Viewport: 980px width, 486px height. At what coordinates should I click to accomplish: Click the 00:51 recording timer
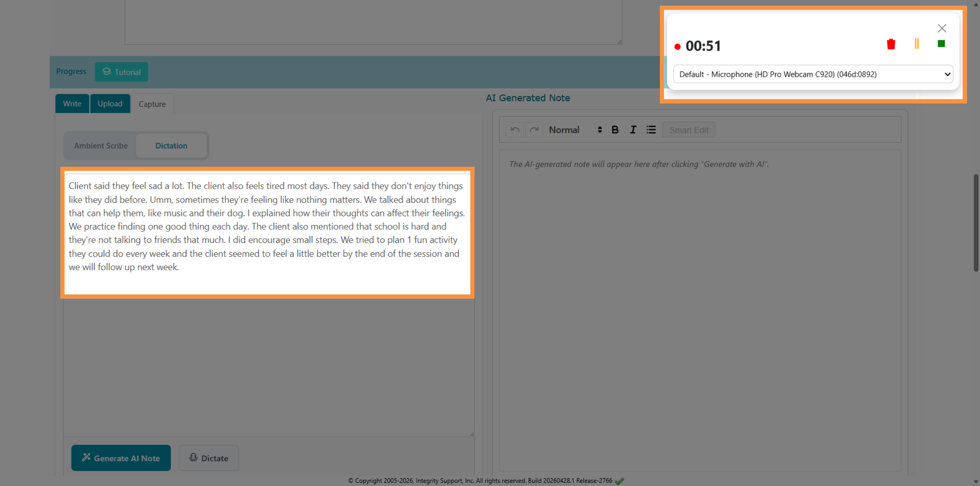click(x=703, y=46)
